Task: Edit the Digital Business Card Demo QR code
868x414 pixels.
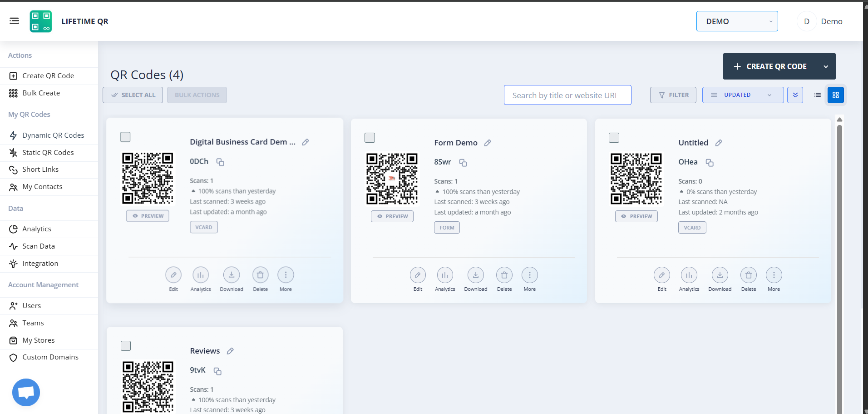Action: 173,275
